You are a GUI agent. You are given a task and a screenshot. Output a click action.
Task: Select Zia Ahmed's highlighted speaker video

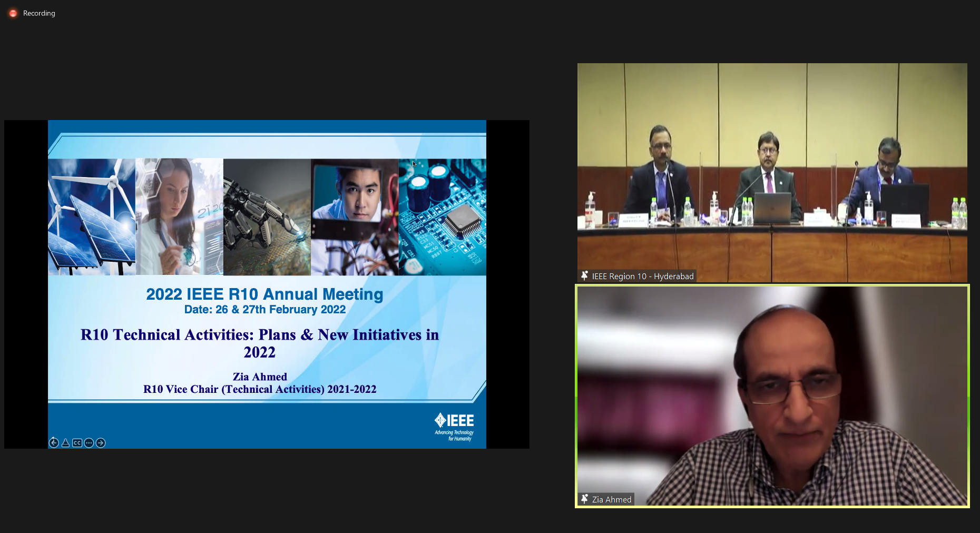point(772,396)
